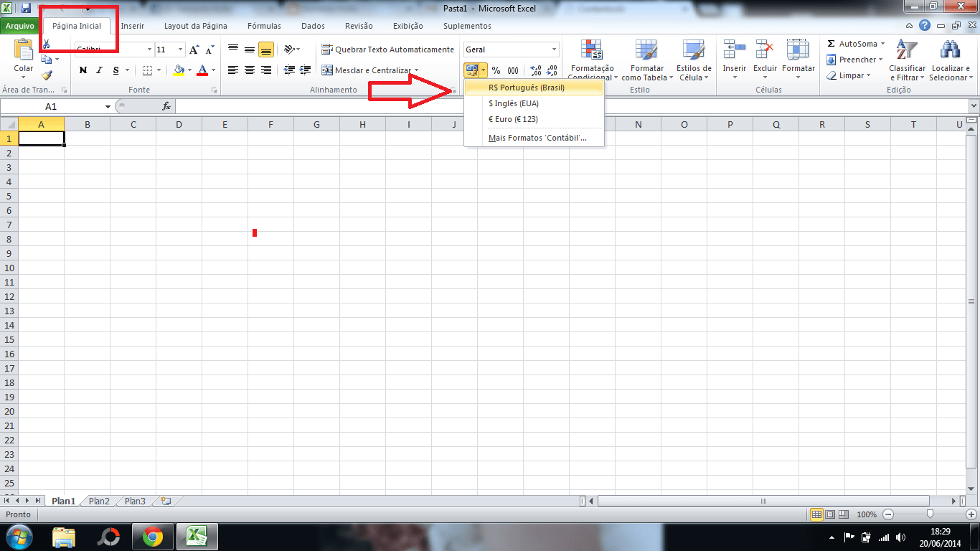
Task: Click the percent style icon
Action: [496, 70]
